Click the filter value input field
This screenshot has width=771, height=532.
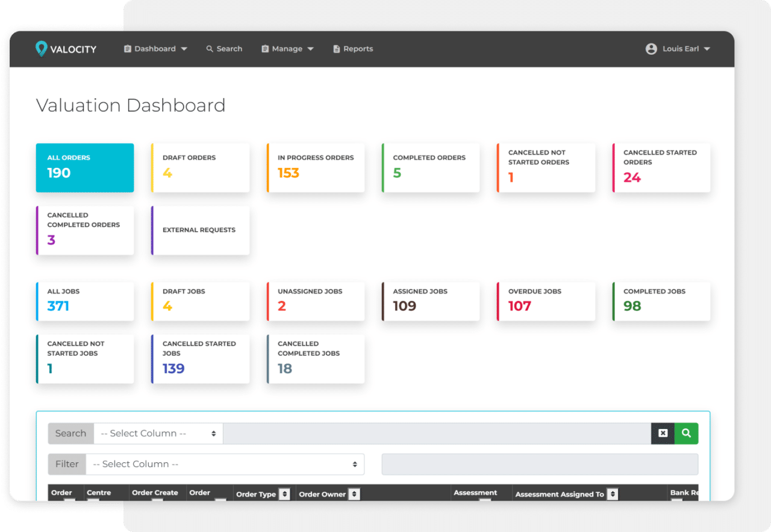click(540, 464)
